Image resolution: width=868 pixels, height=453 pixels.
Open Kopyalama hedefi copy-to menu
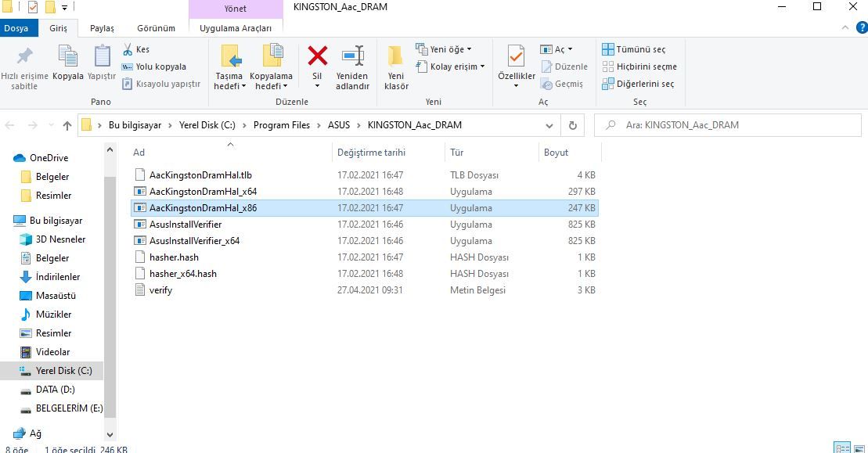[x=272, y=67]
